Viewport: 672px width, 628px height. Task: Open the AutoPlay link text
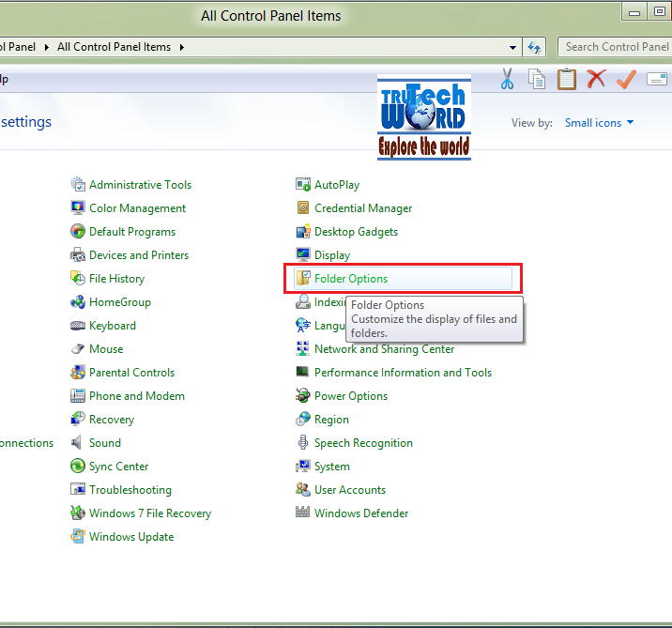click(337, 185)
